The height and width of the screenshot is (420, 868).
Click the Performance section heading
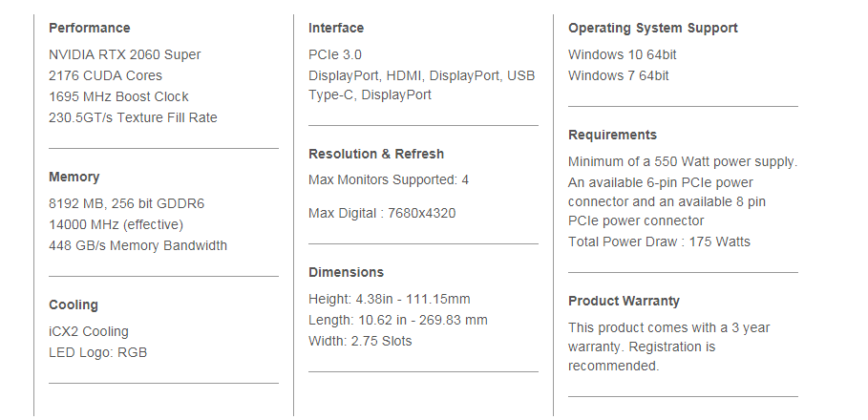pyautogui.click(x=89, y=28)
